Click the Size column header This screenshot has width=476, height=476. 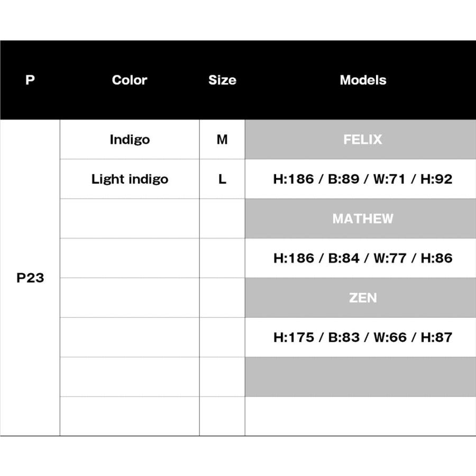click(222, 80)
